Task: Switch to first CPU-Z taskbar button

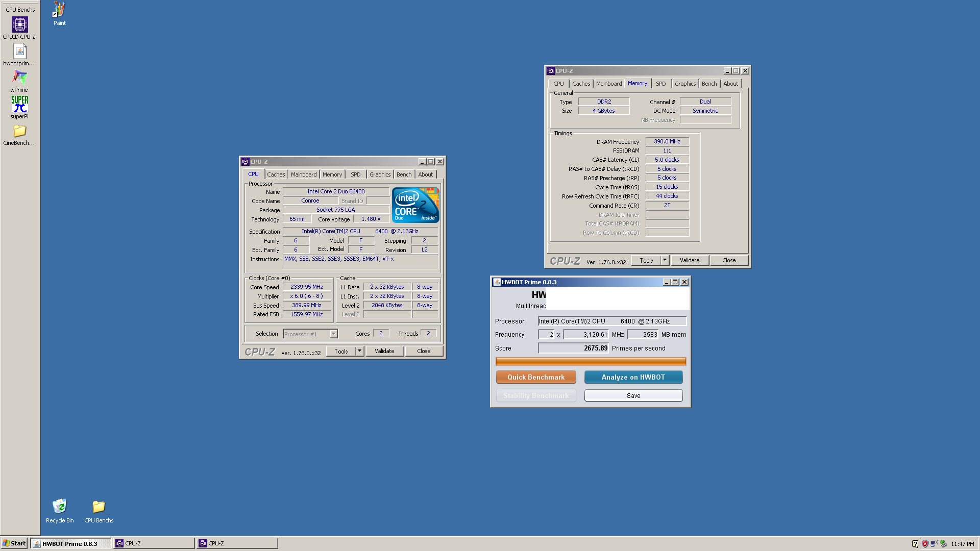Action: pos(154,543)
